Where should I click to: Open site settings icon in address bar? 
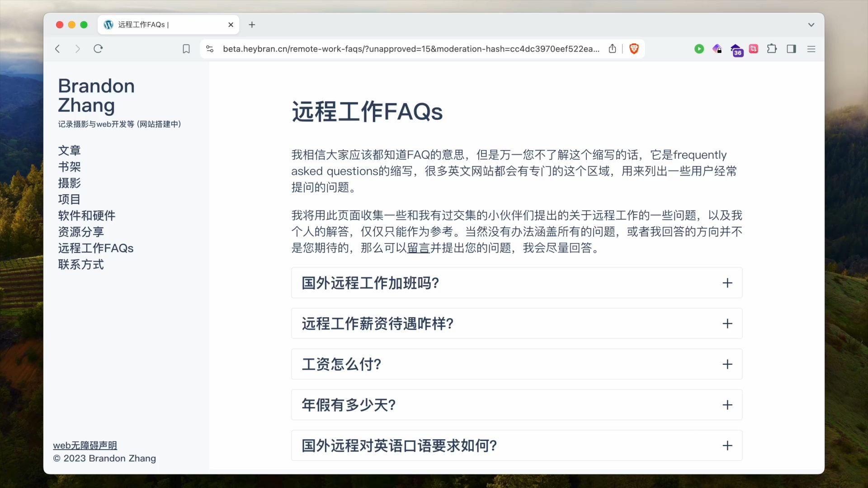pos(210,49)
